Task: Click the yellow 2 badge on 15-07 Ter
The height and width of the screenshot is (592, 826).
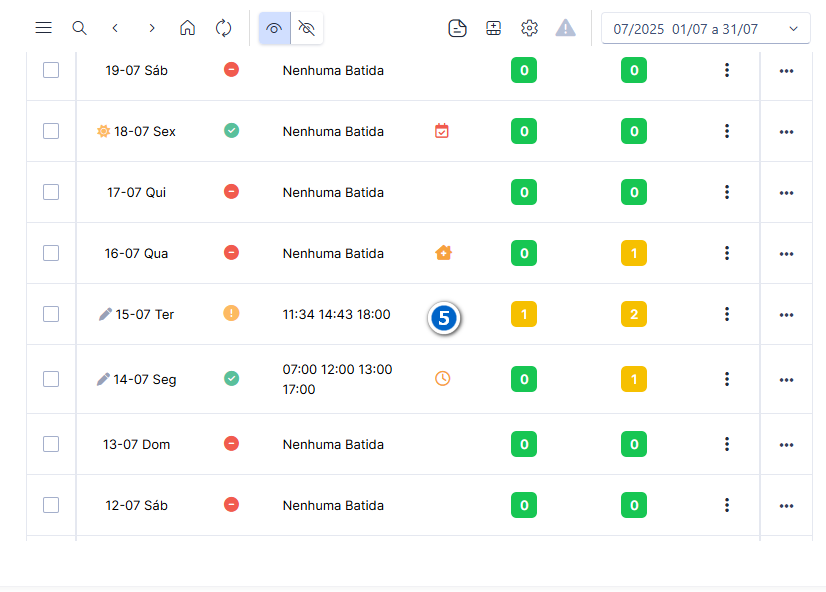Action: (634, 314)
